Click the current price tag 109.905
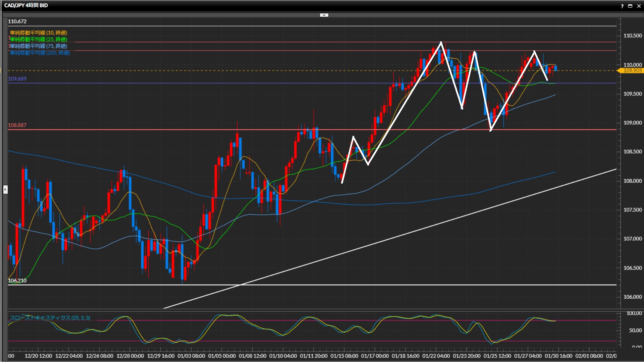Image resolution: width=644 pixels, height=362 pixels. click(x=632, y=70)
